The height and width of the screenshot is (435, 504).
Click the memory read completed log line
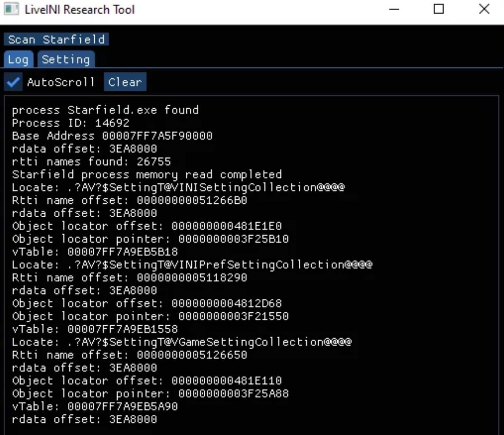[147, 175]
